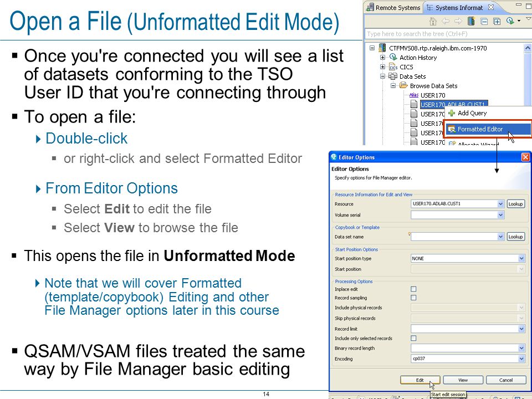This screenshot has width=532, height=399.
Task: Choose Formatted Editor from context menu
Action: (488, 129)
